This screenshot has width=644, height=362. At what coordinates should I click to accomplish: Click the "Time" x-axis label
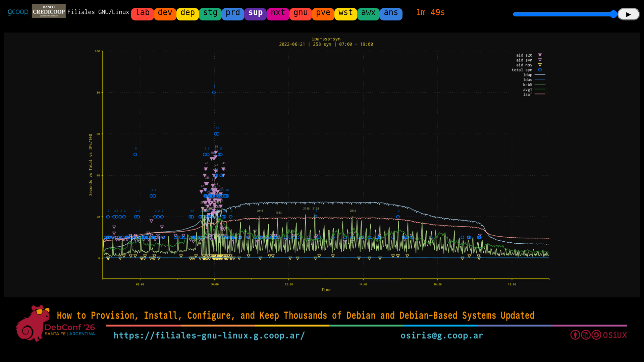(326, 290)
